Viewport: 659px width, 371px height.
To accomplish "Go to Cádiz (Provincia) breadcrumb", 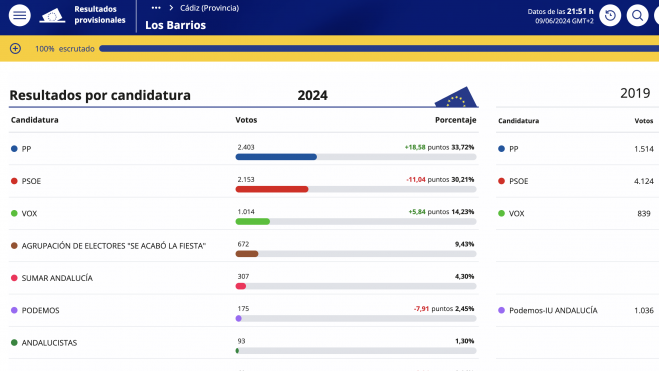I will tap(209, 8).
